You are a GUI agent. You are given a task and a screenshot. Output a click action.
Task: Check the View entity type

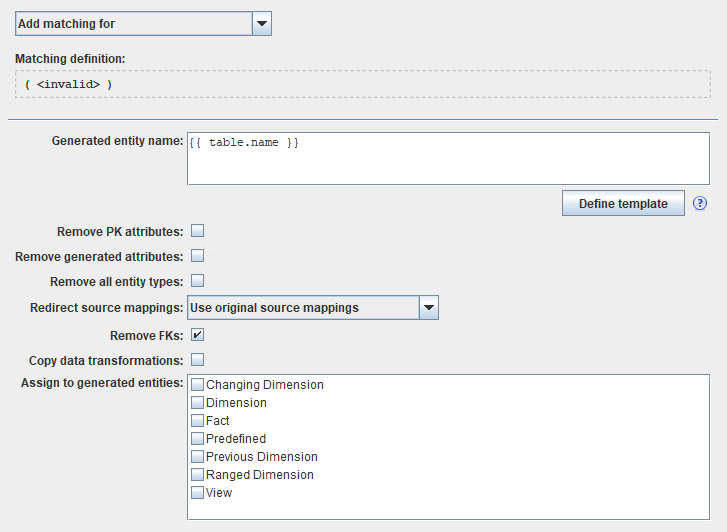[198, 493]
